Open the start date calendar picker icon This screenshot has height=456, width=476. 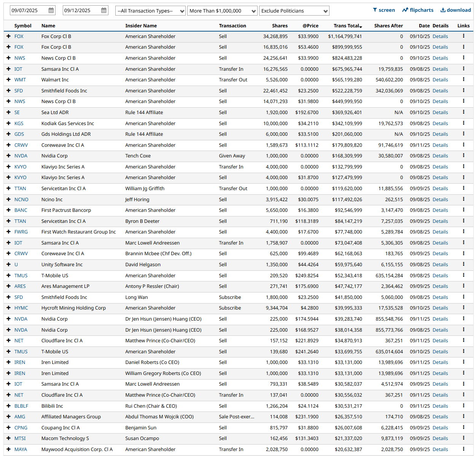tap(51, 10)
